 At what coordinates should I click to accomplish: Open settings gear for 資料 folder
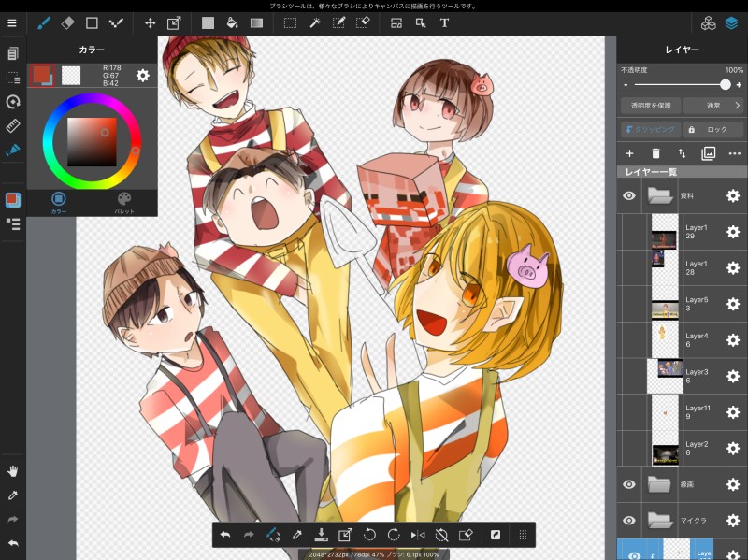pos(733,195)
